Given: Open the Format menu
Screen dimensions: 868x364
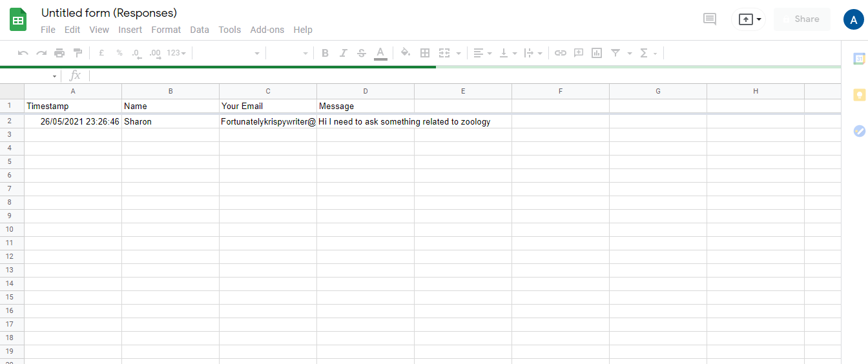Looking at the screenshot, I should (x=166, y=30).
